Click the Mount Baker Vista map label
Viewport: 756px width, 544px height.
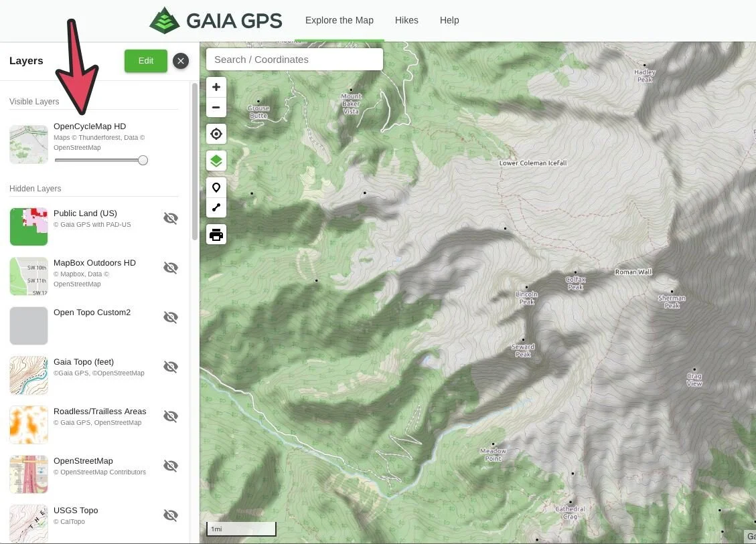(x=351, y=104)
